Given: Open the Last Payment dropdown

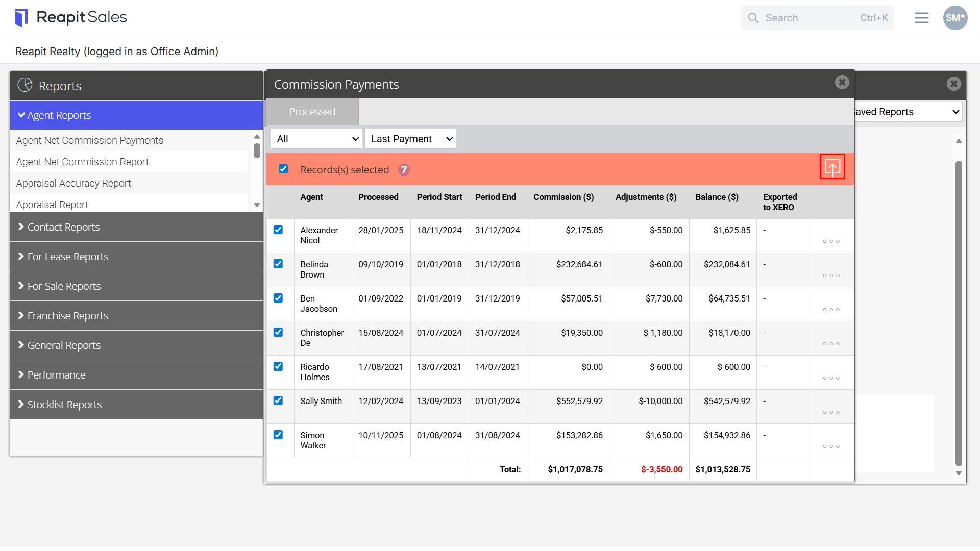Looking at the screenshot, I should tap(410, 139).
